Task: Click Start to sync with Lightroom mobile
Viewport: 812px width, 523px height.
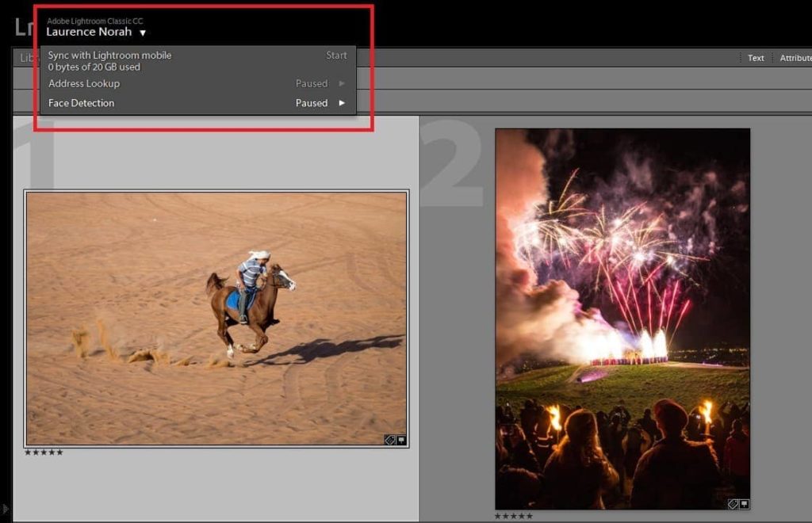Action: (x=336, y=55)
